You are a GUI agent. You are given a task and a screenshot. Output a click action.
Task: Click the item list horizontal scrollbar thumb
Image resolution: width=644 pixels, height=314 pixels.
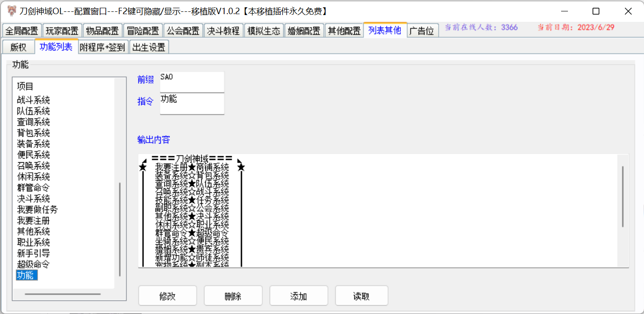point(63,294)
